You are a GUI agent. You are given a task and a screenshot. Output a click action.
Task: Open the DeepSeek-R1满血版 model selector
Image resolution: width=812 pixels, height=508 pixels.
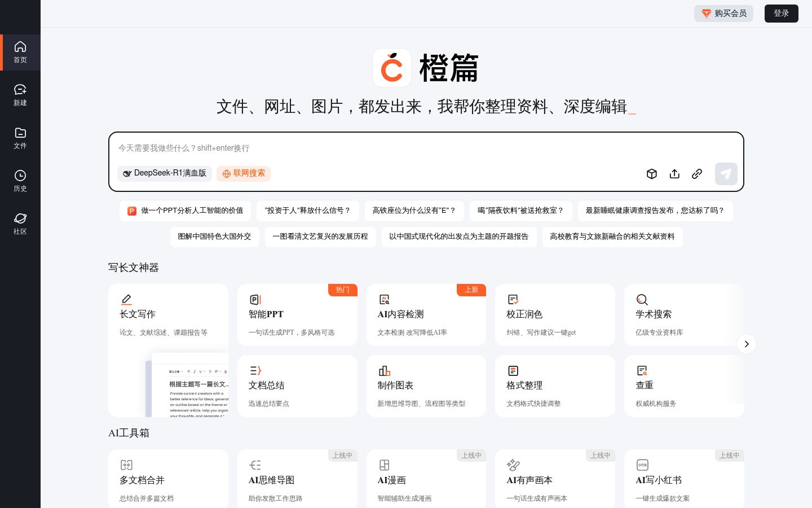pyautogui.click(x=165, y=173)
